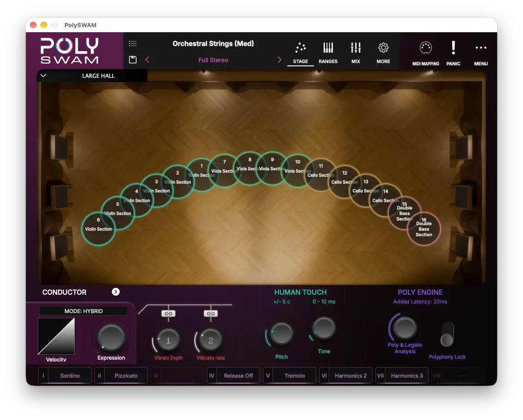Open MIDI Mapping
Image resolution: width=523 pixels, height=420 pixels.
coord(425,53)
